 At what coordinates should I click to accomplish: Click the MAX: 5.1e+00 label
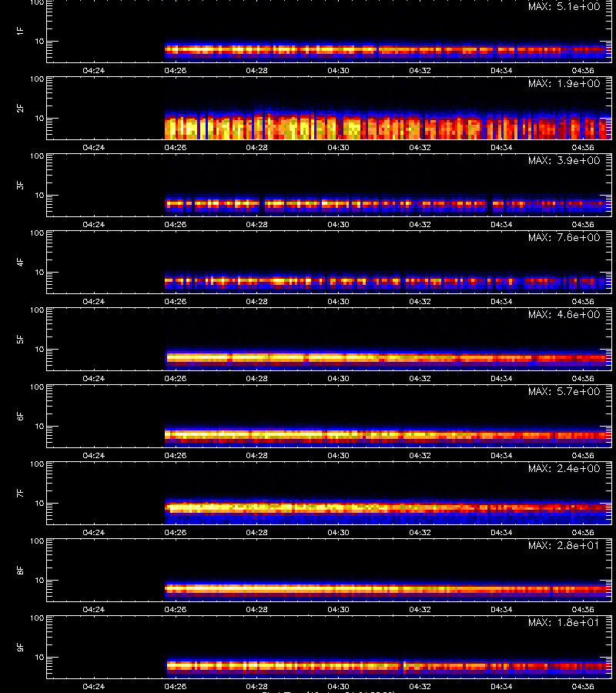click(x=564, y=7)
